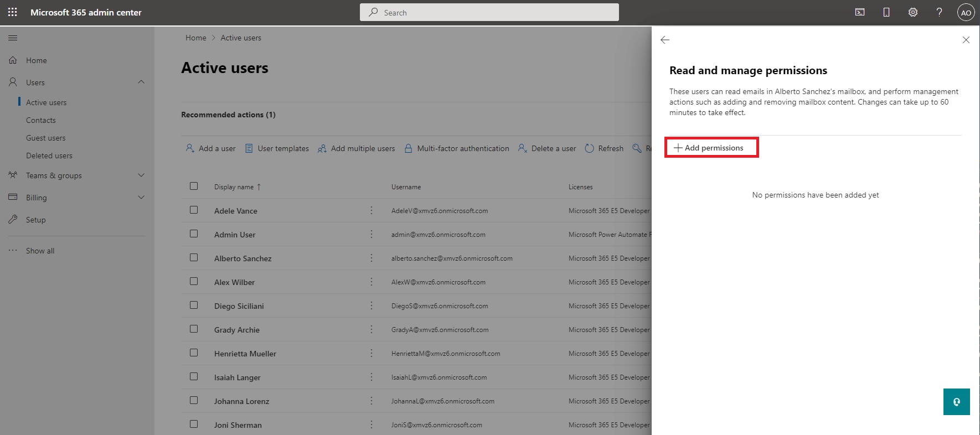Viewport: 980px width, 435px height.
Task: Open Adele Vance's user details
Action: coord(236,211)
